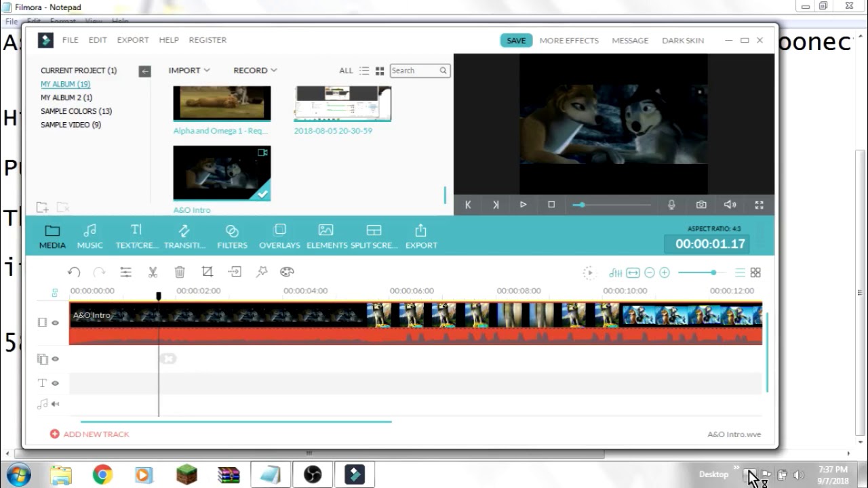The height and width of the screenshot is (488, 868).
Task: Open the Split Screen tab
Action: [x=374, y=237]
